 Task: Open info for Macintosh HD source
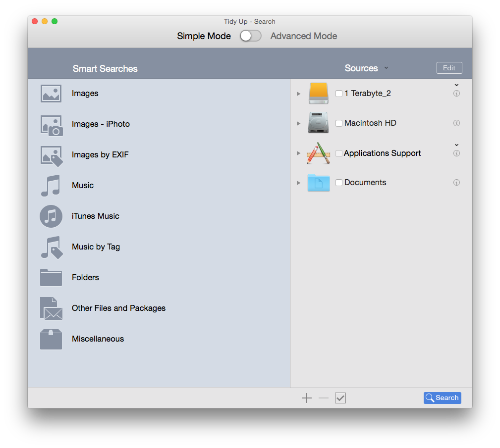(x=456, y=123)
